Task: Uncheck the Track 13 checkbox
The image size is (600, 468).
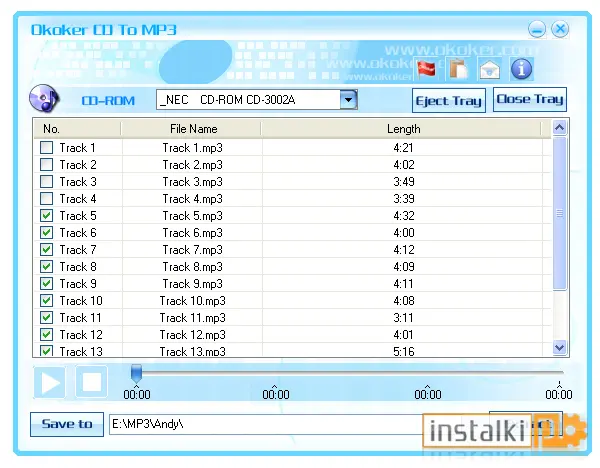Action: 47,351
